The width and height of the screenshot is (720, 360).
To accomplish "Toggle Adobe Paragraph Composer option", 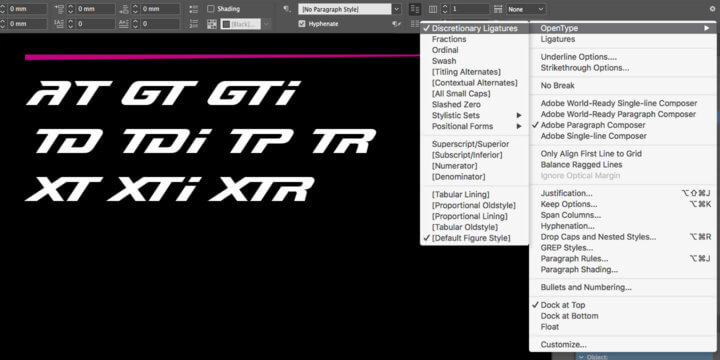I will [623, 125].
